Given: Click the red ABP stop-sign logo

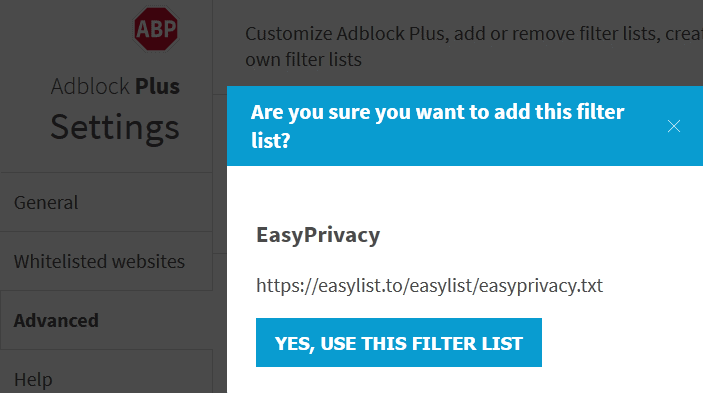Looking at the screenshot, I should 156,29.
